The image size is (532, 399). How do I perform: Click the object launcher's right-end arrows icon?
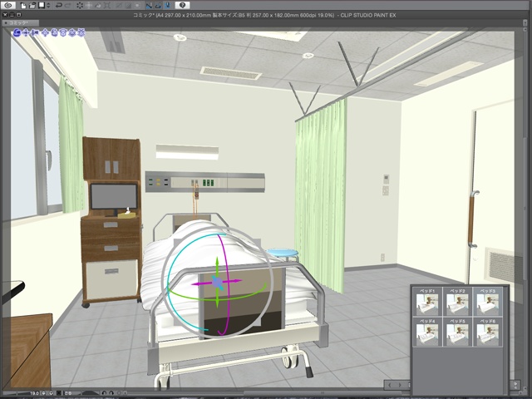point(515,385)
